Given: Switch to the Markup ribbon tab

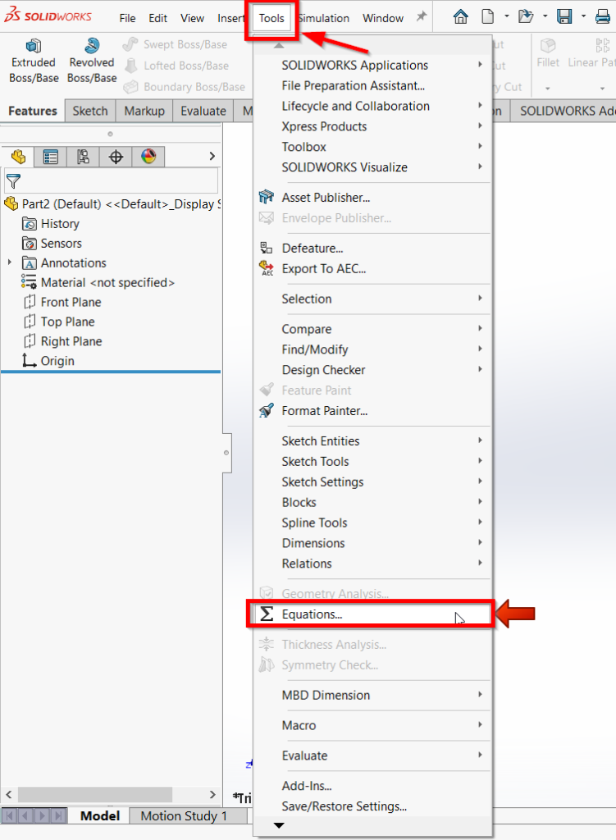Looking at the screenshot, I should pos(144,111).
